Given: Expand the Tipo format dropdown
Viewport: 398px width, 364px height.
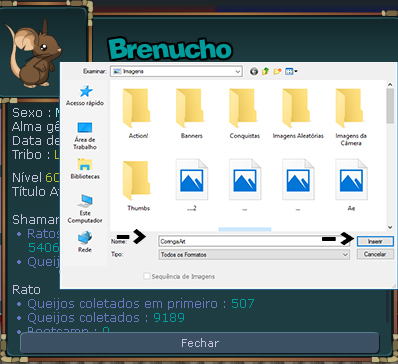Looking at the screenshot, I should (x=345, y=254).
